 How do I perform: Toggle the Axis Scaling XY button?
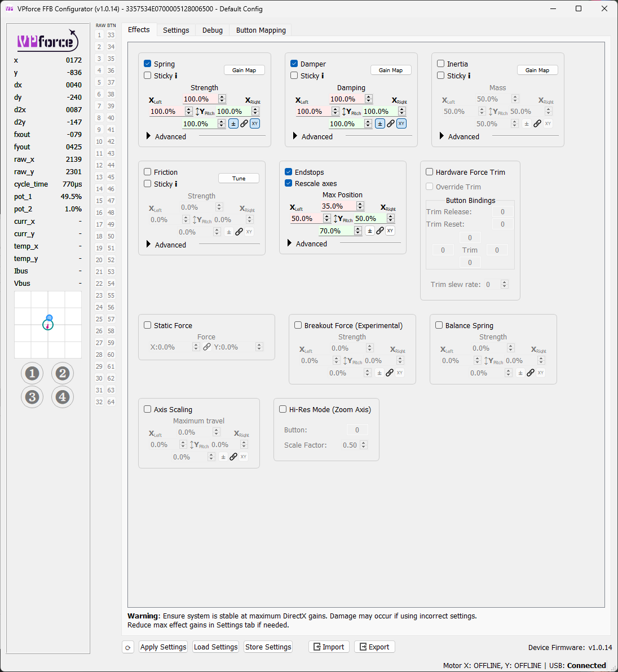tap(244, 457)
